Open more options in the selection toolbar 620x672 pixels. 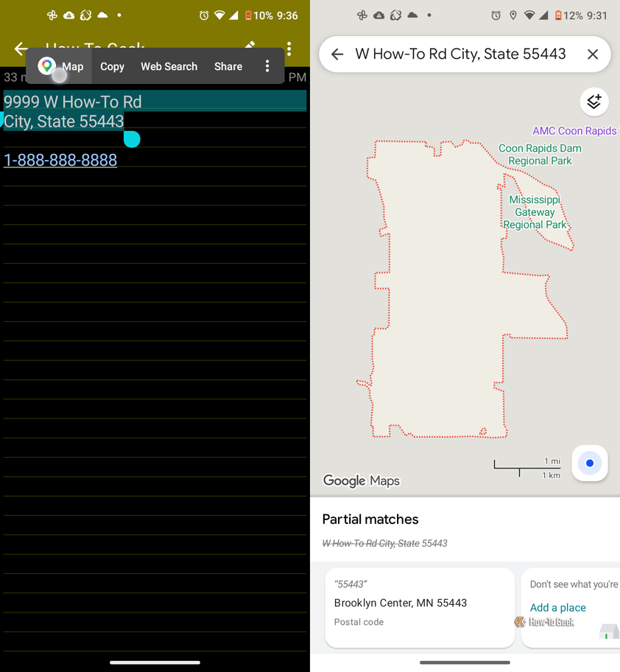tap(267, 66)
